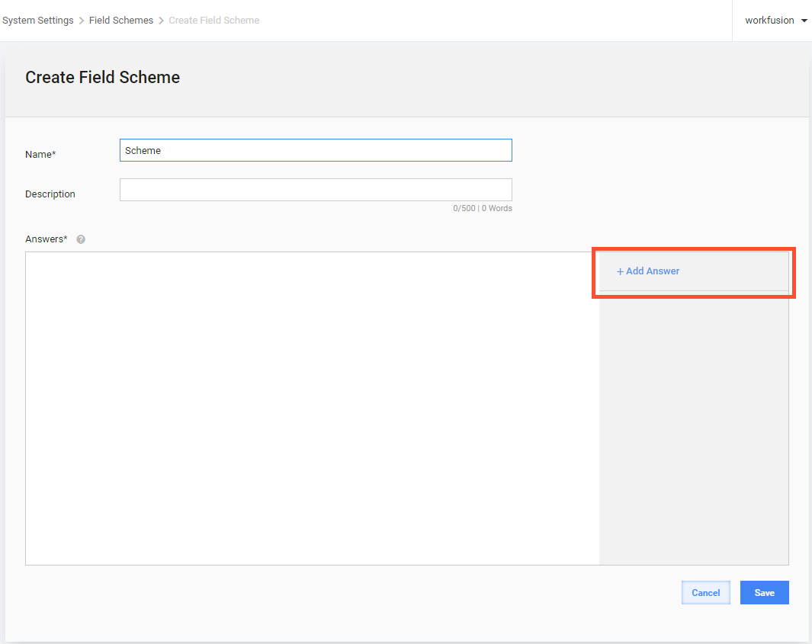This screenshot has height=644, width=812.
Task: Open Field Schemes breadcrumb link
Action: coord(121,20)
